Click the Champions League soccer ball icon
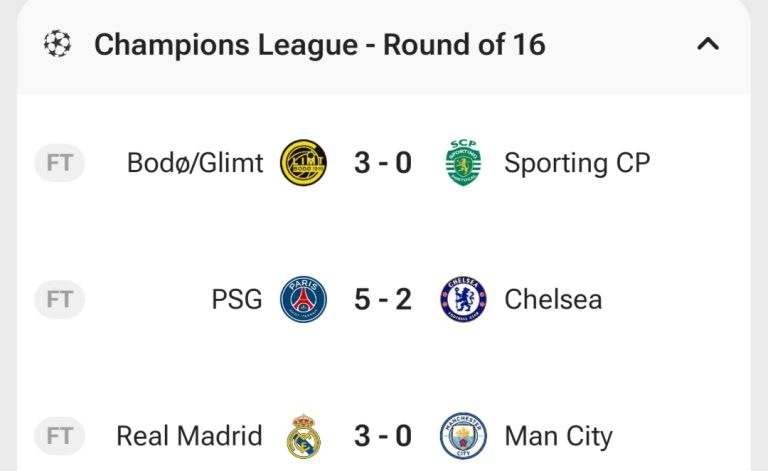This screenshot has width=768, height=471. [x=57, y=44]
